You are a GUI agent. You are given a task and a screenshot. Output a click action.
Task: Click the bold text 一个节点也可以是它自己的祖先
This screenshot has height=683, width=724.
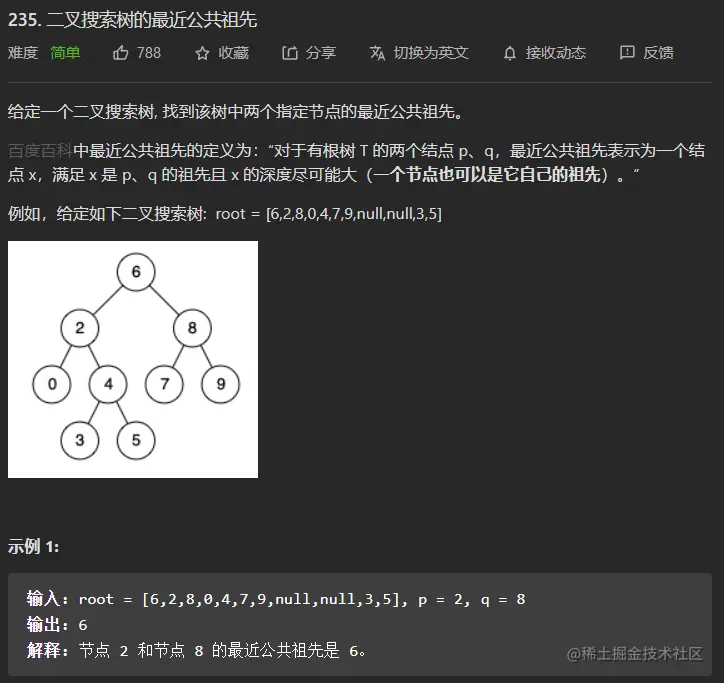coord(487,175)
